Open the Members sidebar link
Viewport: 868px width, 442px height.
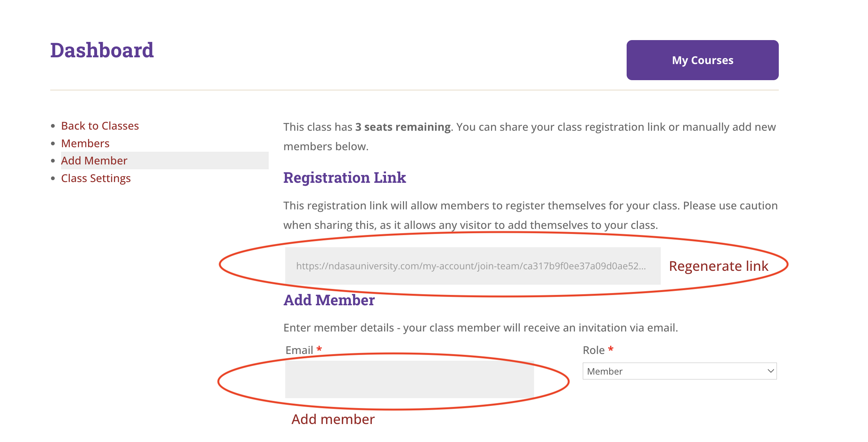(x=85, y=143)
